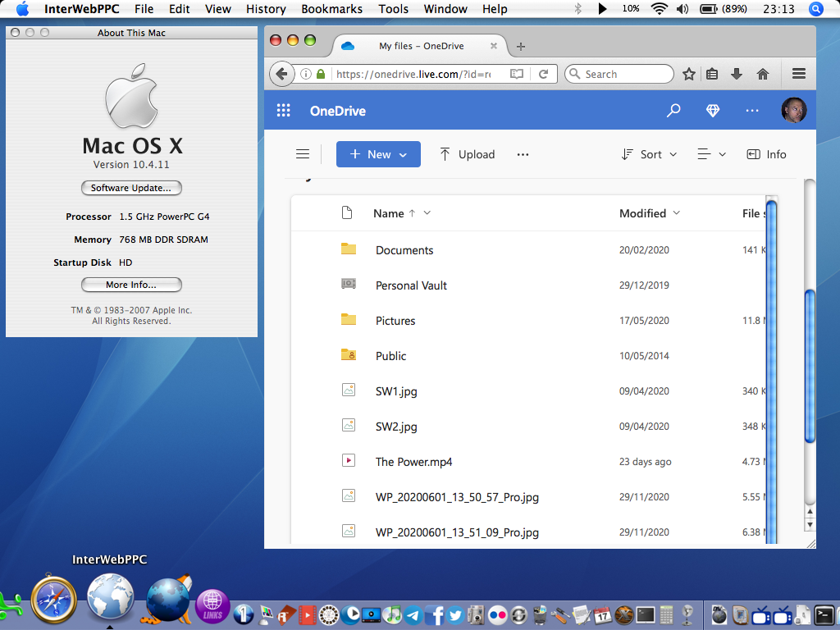Open the Window menu
Screen dimensions: 840x630
(445, 9)
